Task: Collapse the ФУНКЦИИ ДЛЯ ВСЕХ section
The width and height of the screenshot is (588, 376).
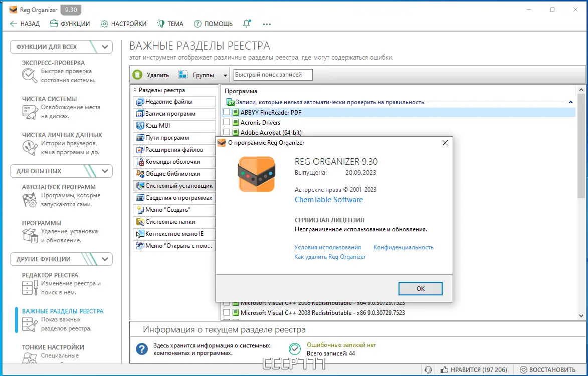Action: tap(104, 47)
